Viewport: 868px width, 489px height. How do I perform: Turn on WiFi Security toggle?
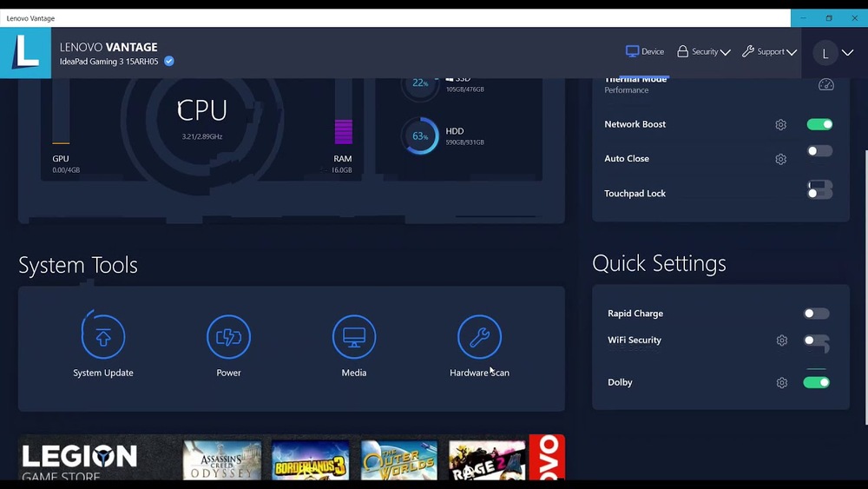[x=817, y=341]
